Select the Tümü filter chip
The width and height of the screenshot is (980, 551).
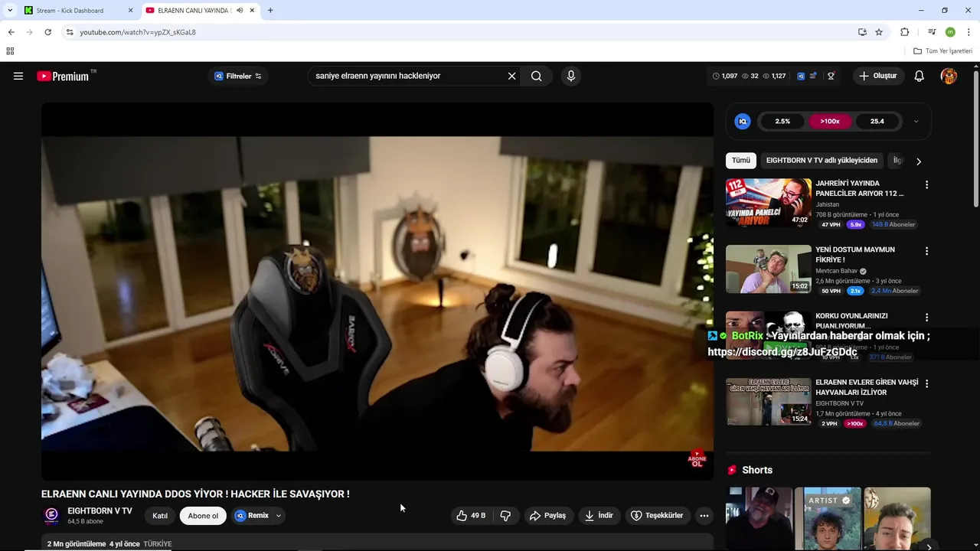741,161
